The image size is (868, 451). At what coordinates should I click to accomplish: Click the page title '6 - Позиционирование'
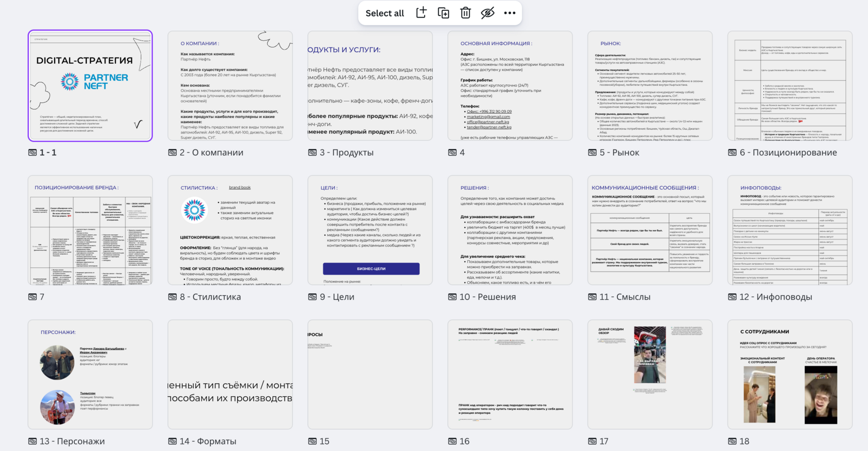tap(788, 153)
